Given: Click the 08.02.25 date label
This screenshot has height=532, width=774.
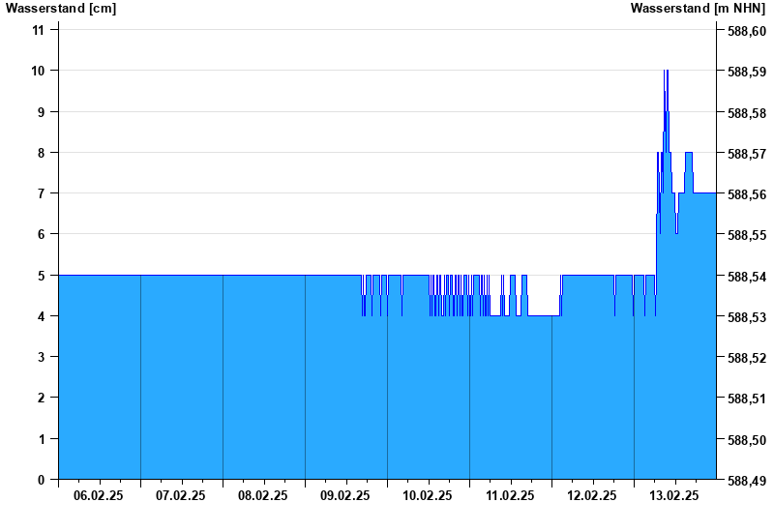Looking at the screenshot, I should pyautogui.click(x=263, y=495).
